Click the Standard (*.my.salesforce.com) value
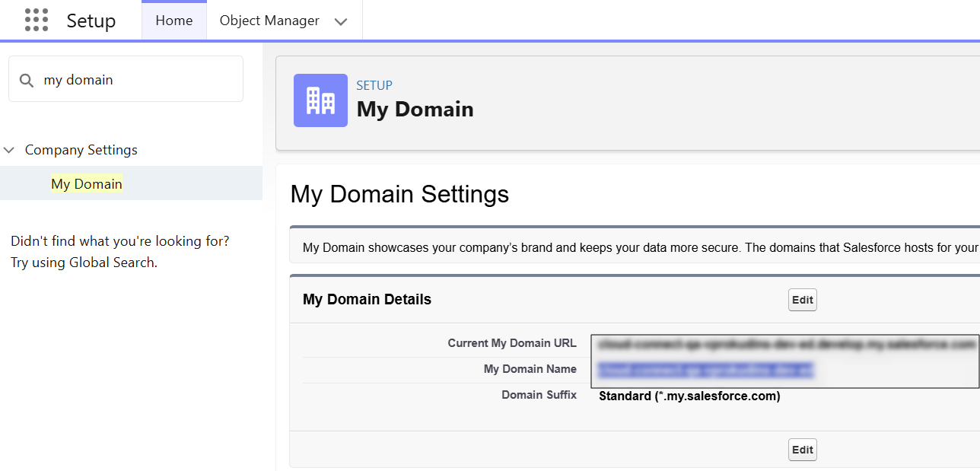 point(689,396)
